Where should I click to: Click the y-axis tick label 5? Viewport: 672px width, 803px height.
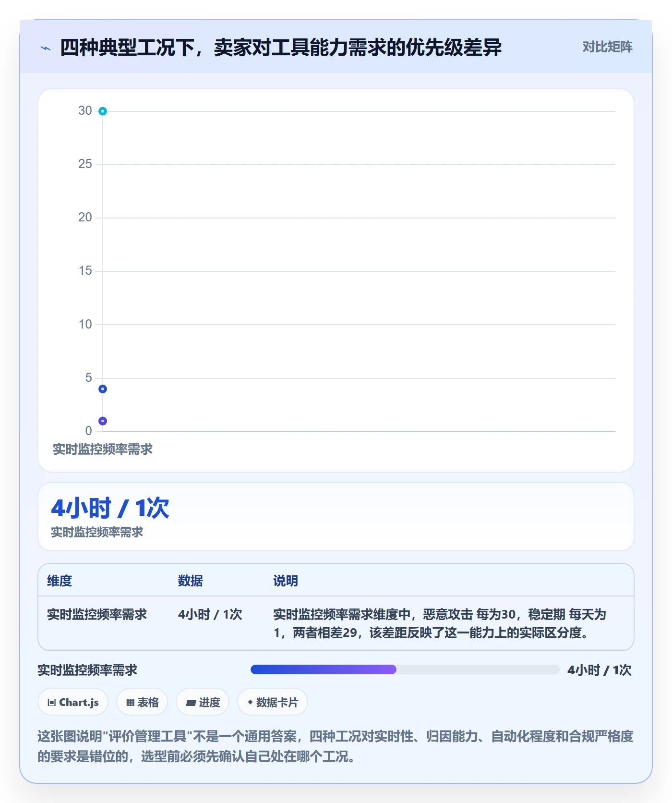pyautogui.click(x=88, y=378)
